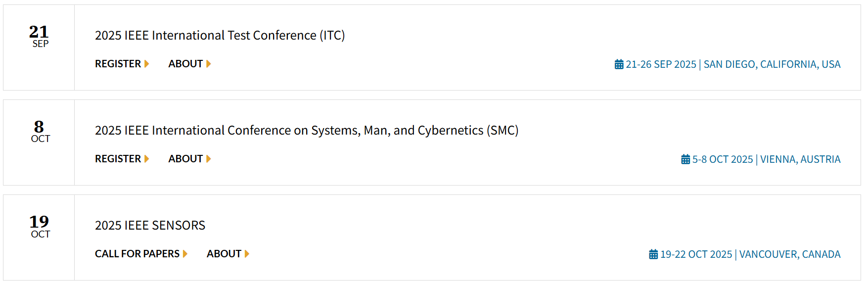Click the calendar icon beside 5-8 OCT 2025

[x=685, y=159]
